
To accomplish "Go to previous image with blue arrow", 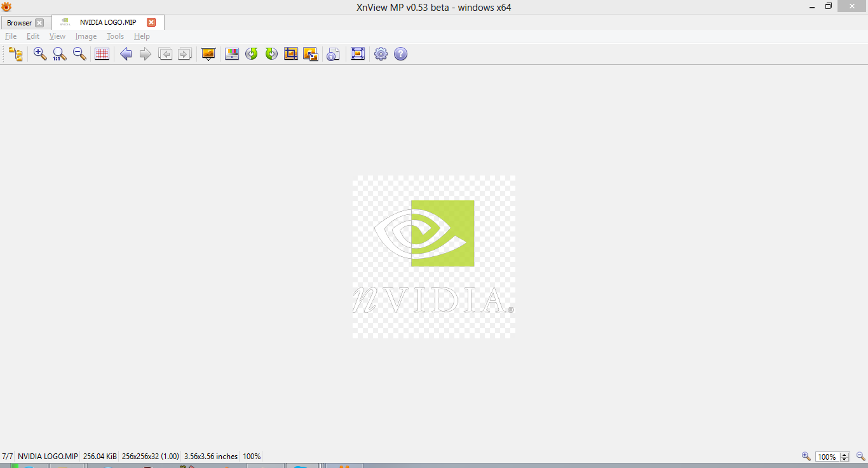I will tap(126, 54).
